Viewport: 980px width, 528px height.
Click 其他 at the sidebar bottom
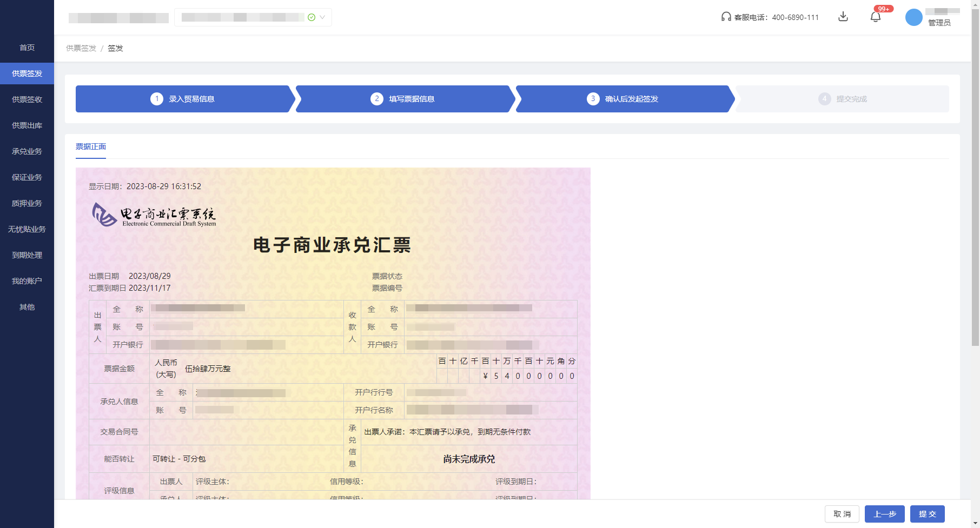27,306
